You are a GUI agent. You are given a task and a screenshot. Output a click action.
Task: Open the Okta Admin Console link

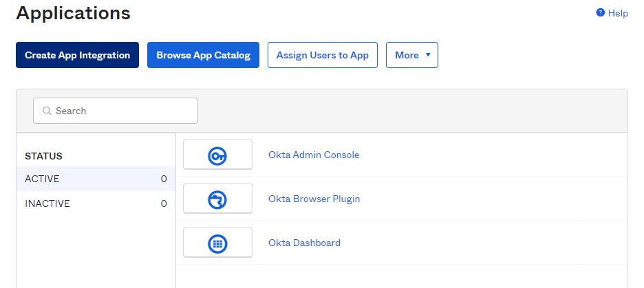point(314,155)
